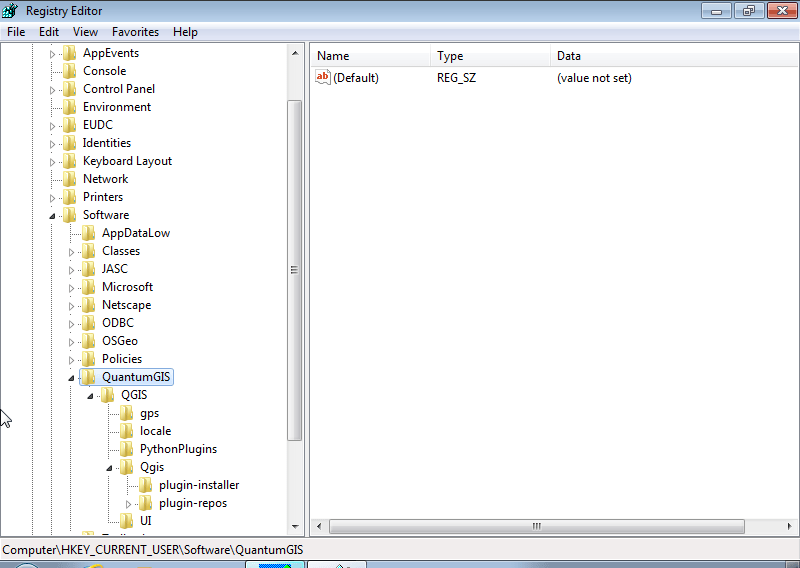Click the AppDataLow folder icon
This screenshot has width=800, height=568.
click(88, 233)
